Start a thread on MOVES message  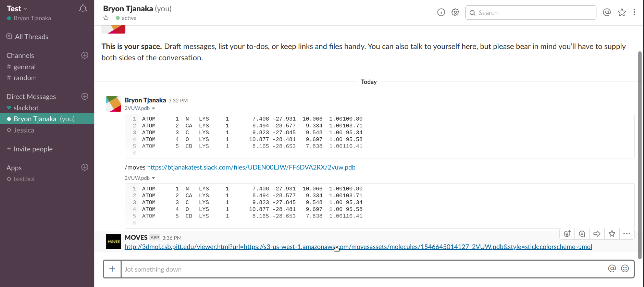coord(582,234)
